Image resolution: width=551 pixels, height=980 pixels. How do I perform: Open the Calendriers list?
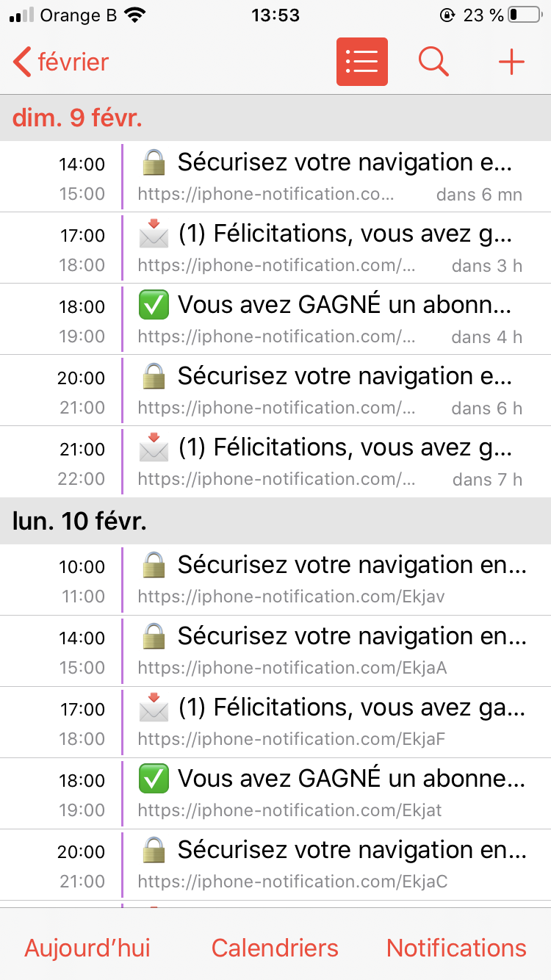275,948
